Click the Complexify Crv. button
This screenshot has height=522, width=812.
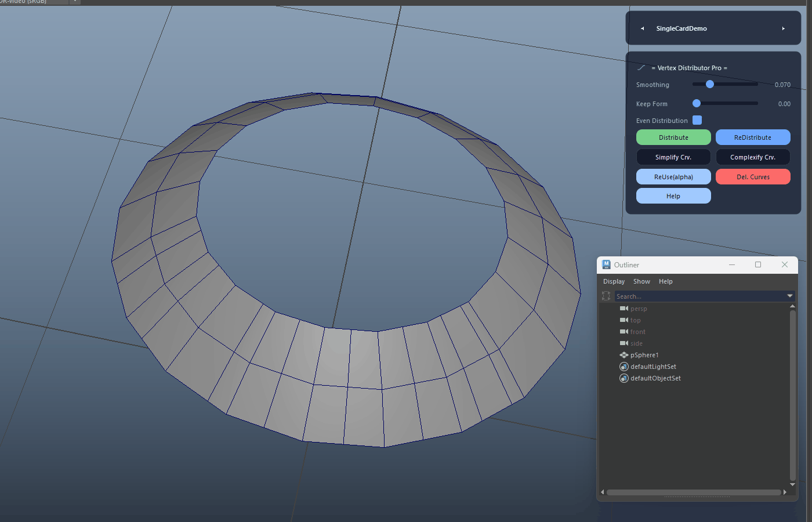753,157
